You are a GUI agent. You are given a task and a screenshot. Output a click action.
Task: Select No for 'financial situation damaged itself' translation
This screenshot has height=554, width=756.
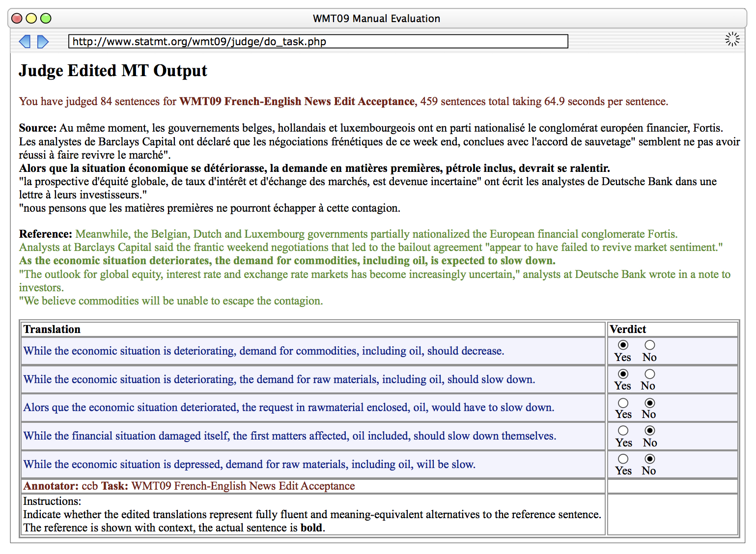click(649, 431)
